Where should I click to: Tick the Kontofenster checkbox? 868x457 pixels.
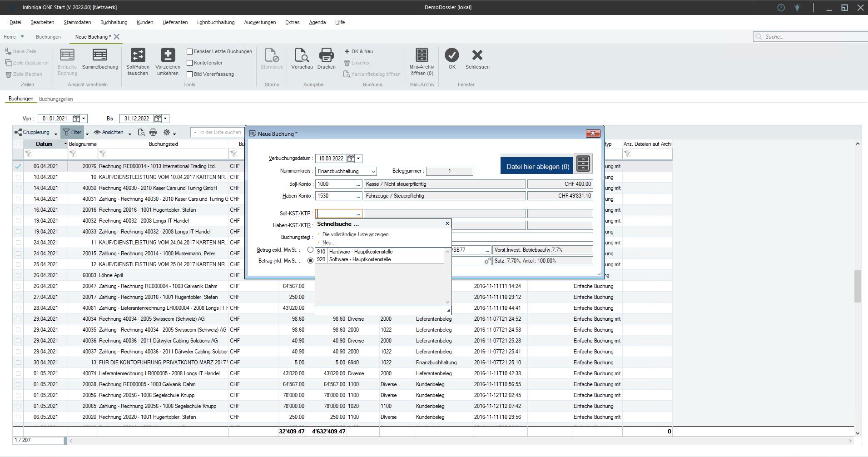[x=190, y=63]
